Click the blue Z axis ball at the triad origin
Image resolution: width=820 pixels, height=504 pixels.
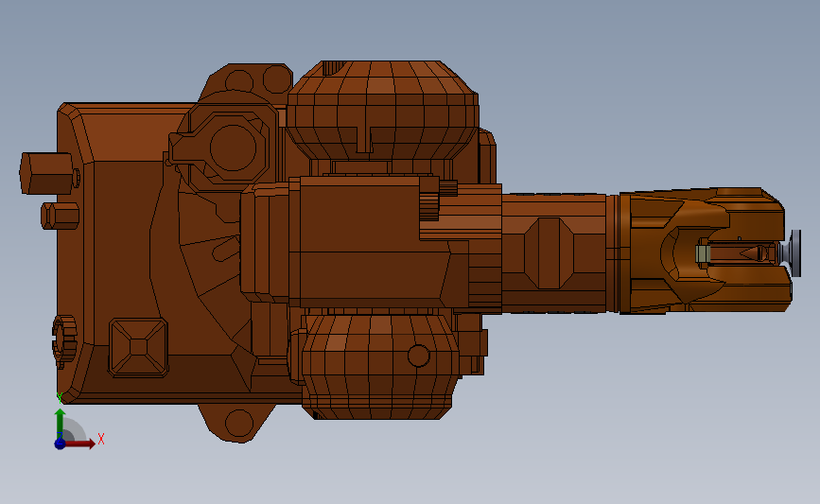click(60, 443)
